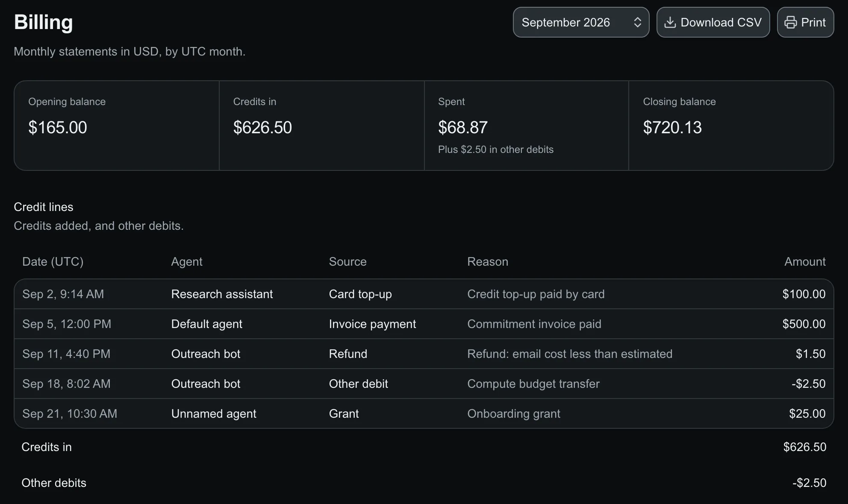Click the Opening balance $165.00 value

[58, 127]
